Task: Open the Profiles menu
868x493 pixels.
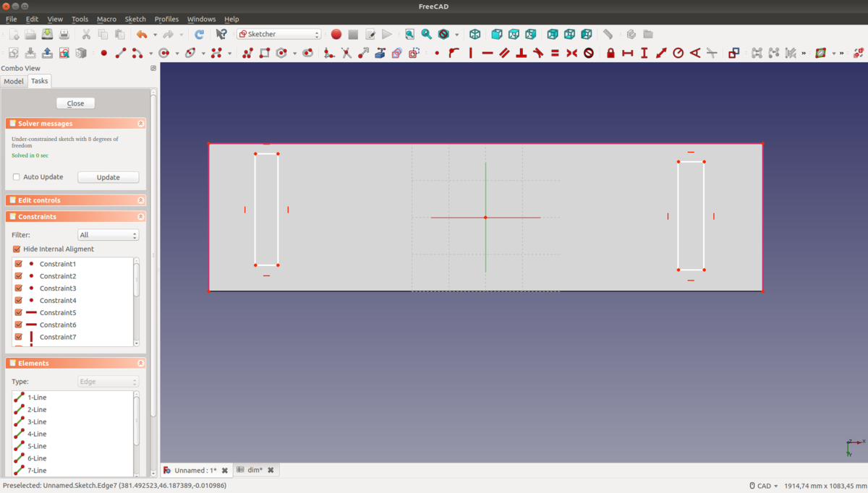Action: (166, 19)
